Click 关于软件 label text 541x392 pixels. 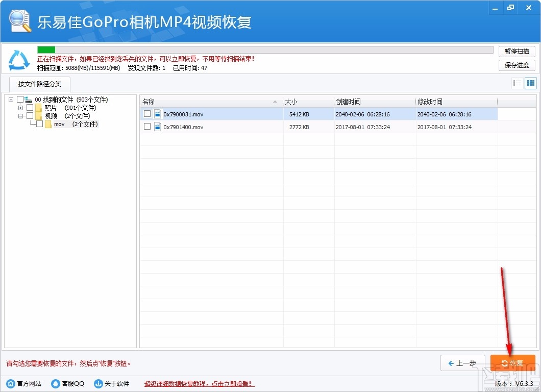click(117, 384)
